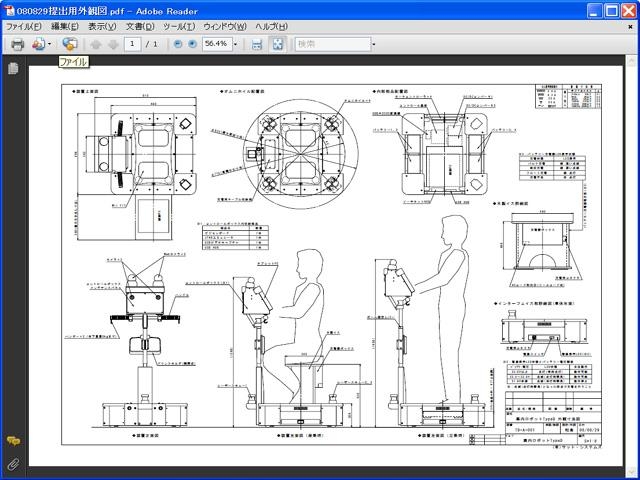Screen dimensions: 640x480
Task: Click the collaborate online toolbar icon
Action: [70, 44]
